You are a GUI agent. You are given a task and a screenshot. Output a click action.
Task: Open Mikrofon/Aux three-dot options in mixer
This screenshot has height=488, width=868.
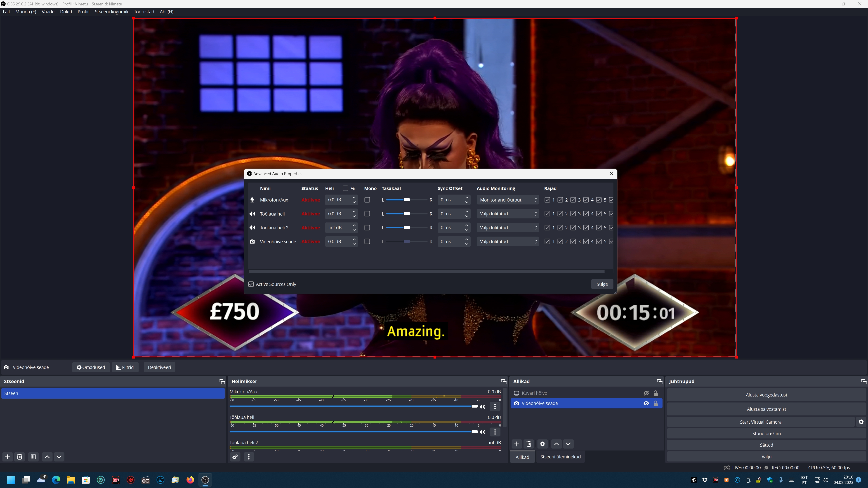(495, 406)
